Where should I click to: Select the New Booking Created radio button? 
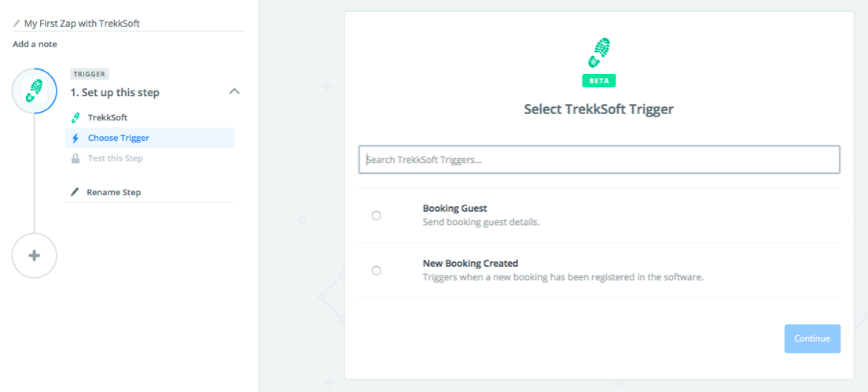377,270
